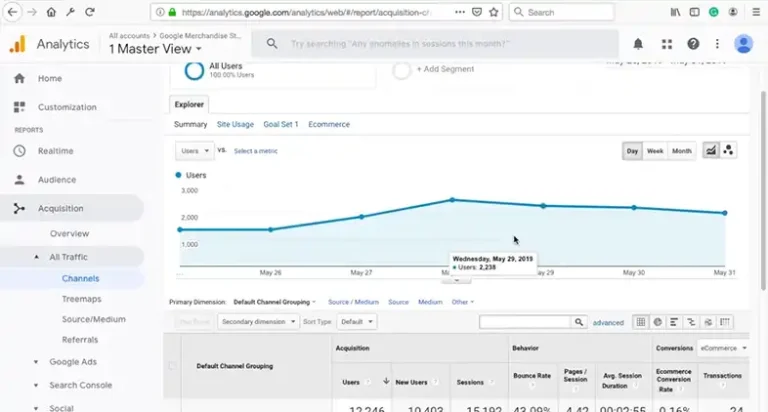
Task: Expand the Search Console section
Action: click(x=36, y=385)
